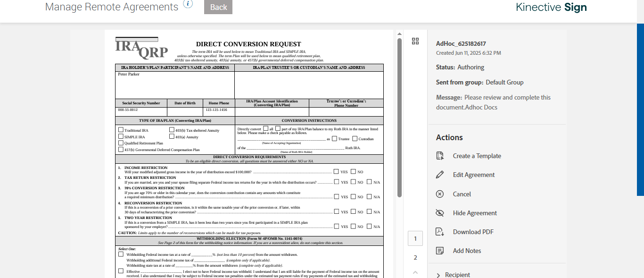The image size is (644, 278).
Task: Click the Cancel circle-x icon
Action: coord(440,194)
